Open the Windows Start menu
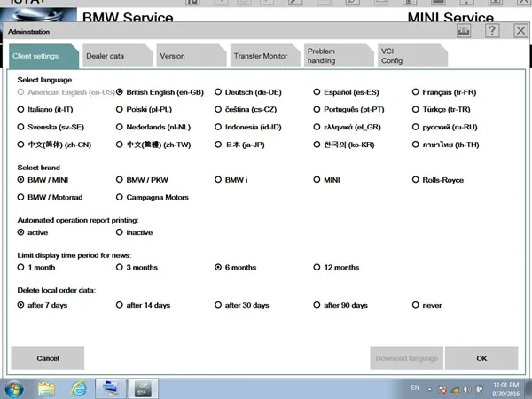532x399 pixels. [13, 389]
